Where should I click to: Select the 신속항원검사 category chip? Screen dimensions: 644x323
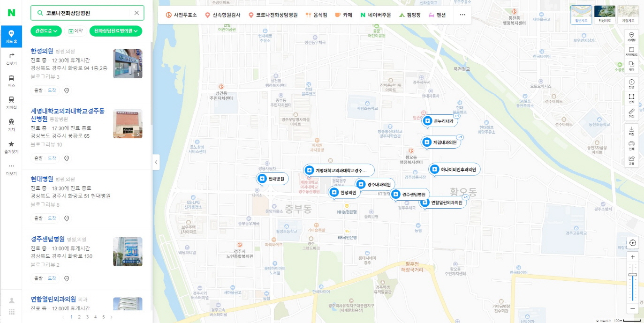[223, 15]
